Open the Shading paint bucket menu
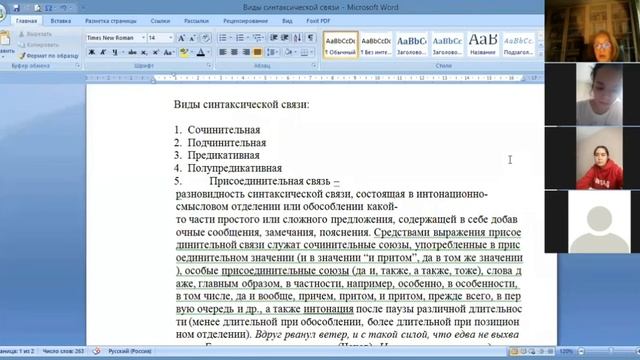640x360 pixels. click(x=289, y=52)
